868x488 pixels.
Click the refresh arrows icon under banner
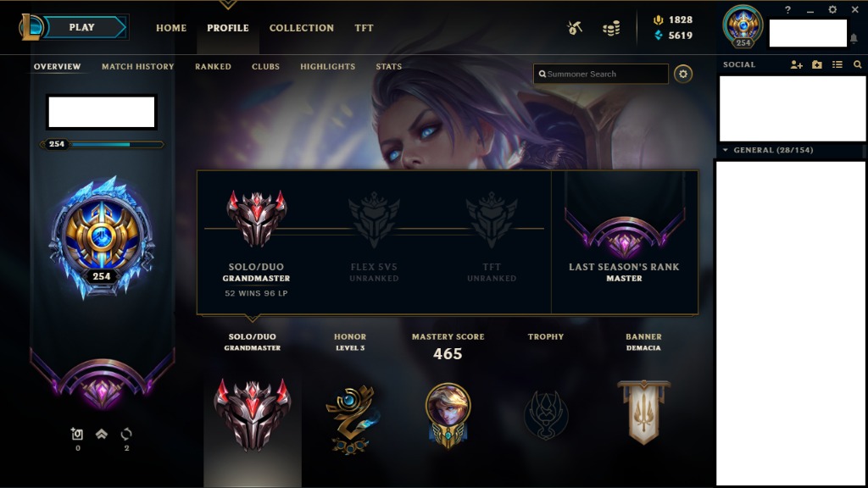(x=126, y=435)
